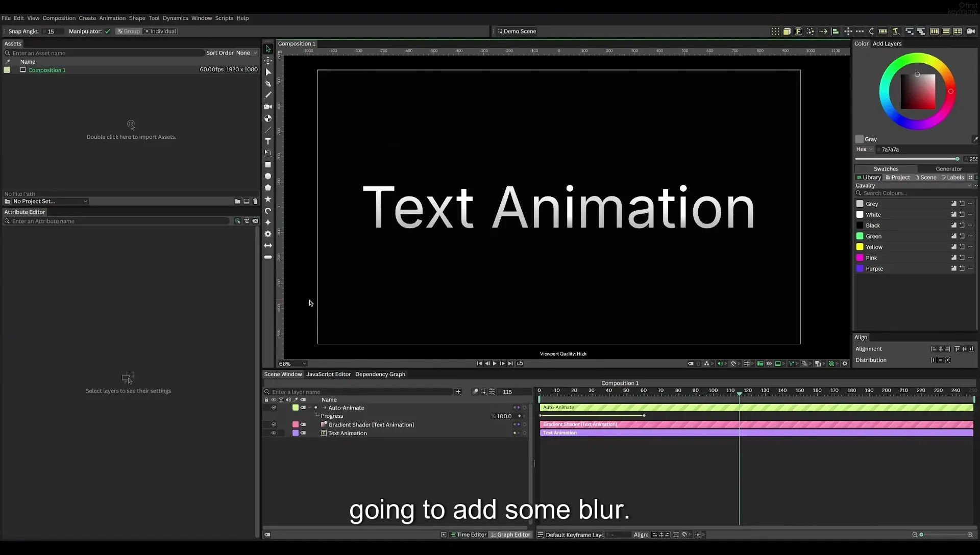Click the eyedropper next to Gray
This screenshot has width=980, height=555.
click(x=974, y=139)
